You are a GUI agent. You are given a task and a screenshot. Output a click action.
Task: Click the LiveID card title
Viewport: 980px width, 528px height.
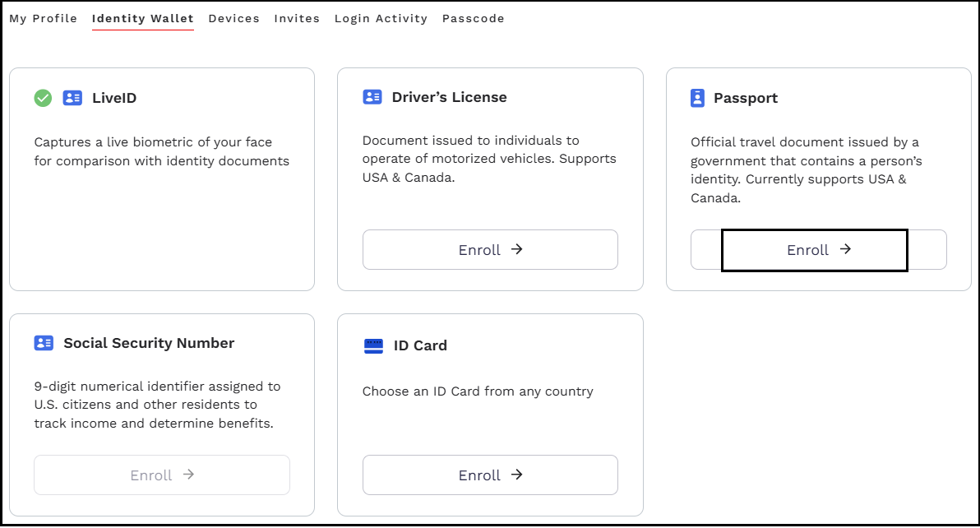tap(114, 98)
